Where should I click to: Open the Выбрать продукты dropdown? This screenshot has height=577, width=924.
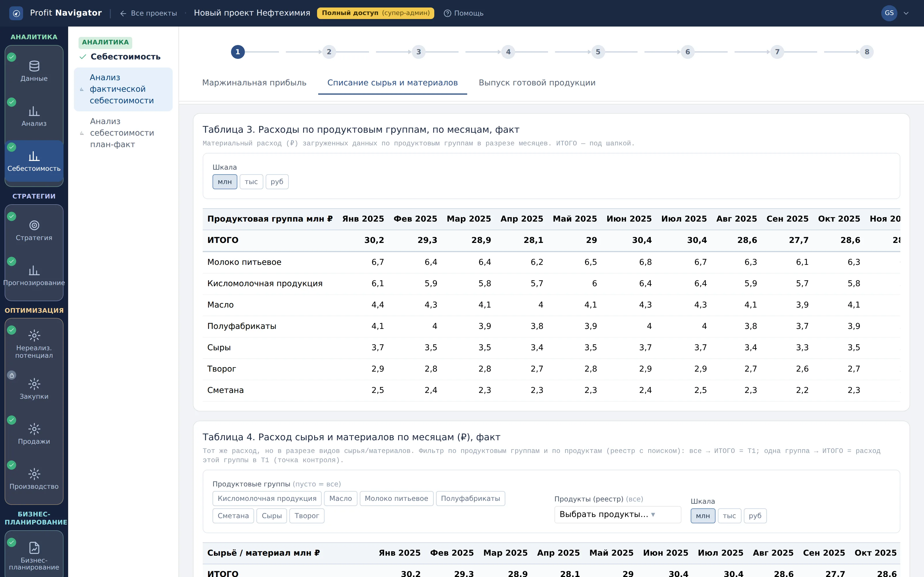(x=617, y=514)
